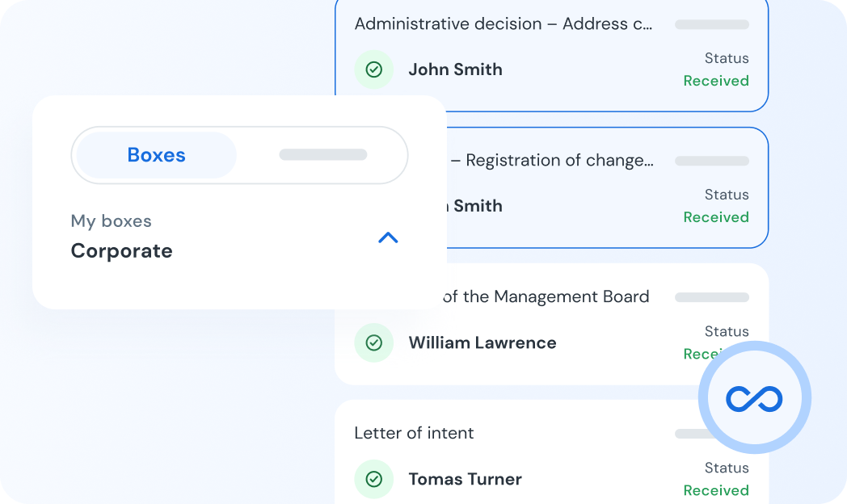Click John Smith name in Administrative decision card

[x=455, y=69]
